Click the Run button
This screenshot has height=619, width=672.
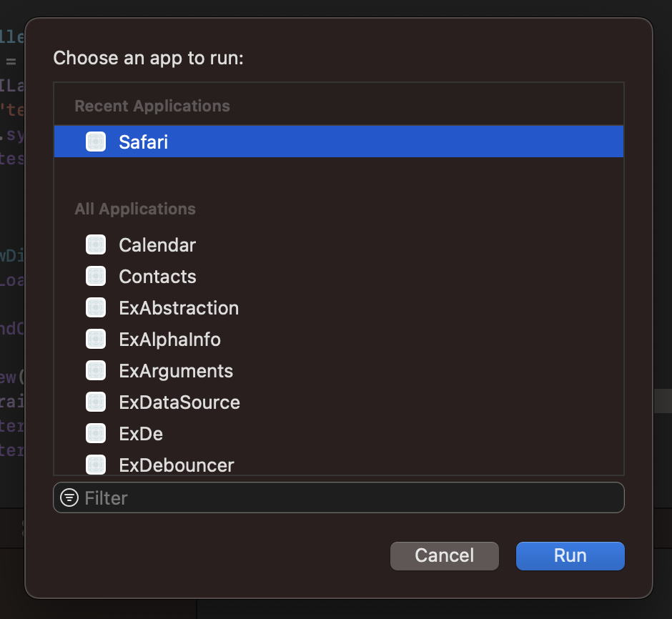[x=570, y=555]
